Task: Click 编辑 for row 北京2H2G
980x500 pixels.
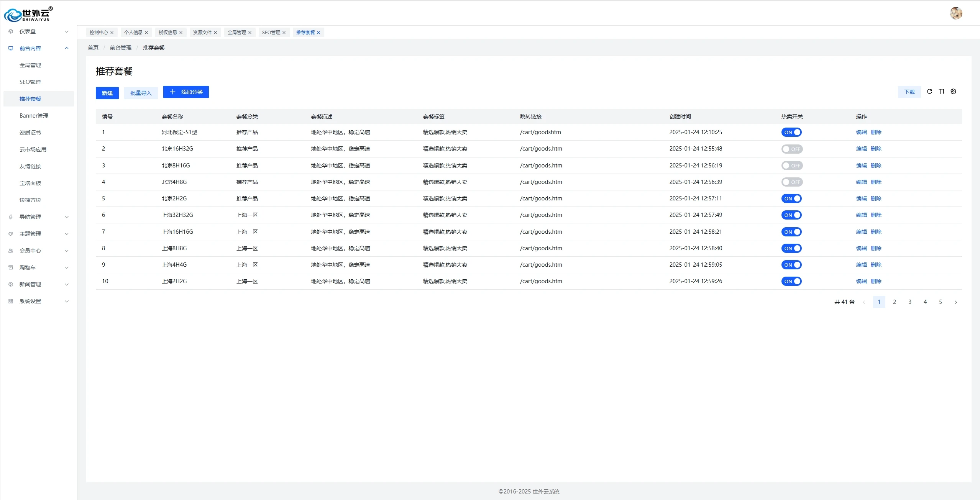Action: [x=861, y=198]
